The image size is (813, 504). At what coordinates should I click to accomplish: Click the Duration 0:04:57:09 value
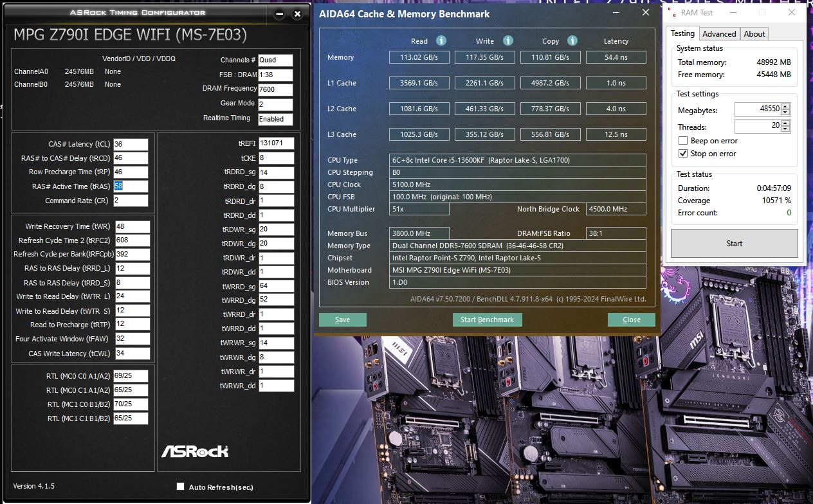click(774, 188)
